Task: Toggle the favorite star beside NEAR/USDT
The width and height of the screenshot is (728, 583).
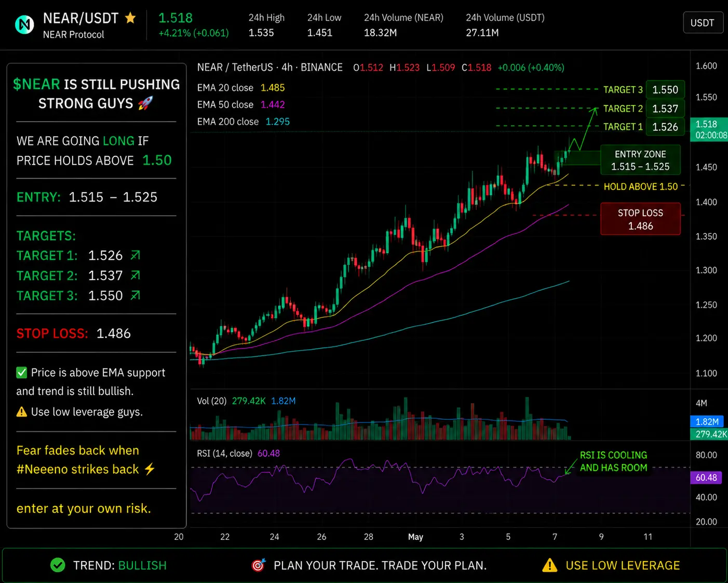Action: (130, 18)
